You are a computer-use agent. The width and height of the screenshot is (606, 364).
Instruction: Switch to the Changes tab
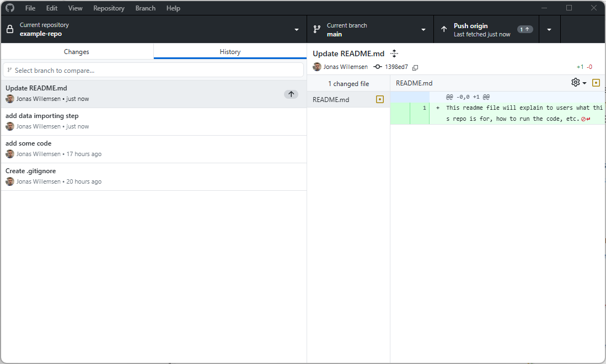(77, 52)
